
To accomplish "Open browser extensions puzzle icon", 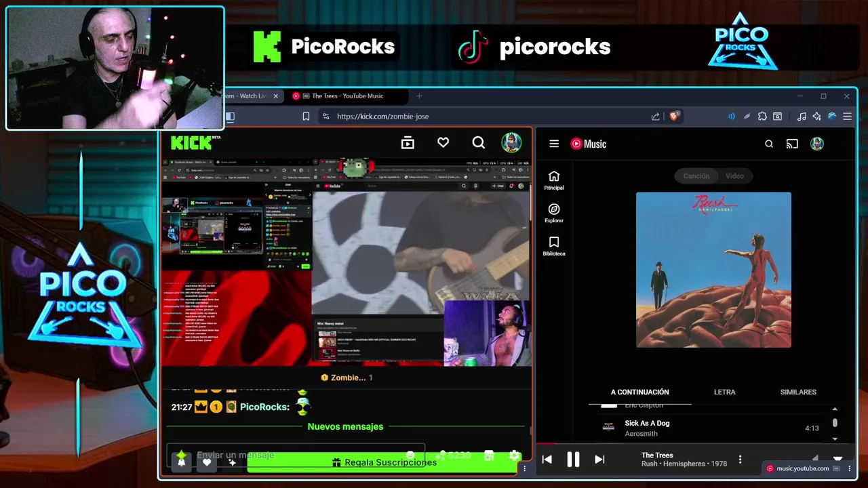I will pyautogui.click(x=762, y=117).
